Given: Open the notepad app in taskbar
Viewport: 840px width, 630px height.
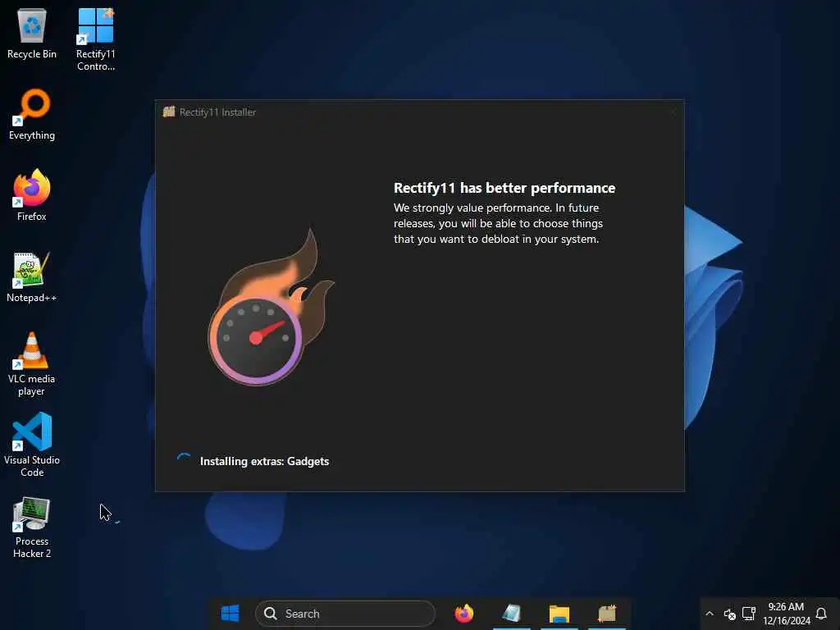Looking at the screenshot, I should [x=512, y=614].
